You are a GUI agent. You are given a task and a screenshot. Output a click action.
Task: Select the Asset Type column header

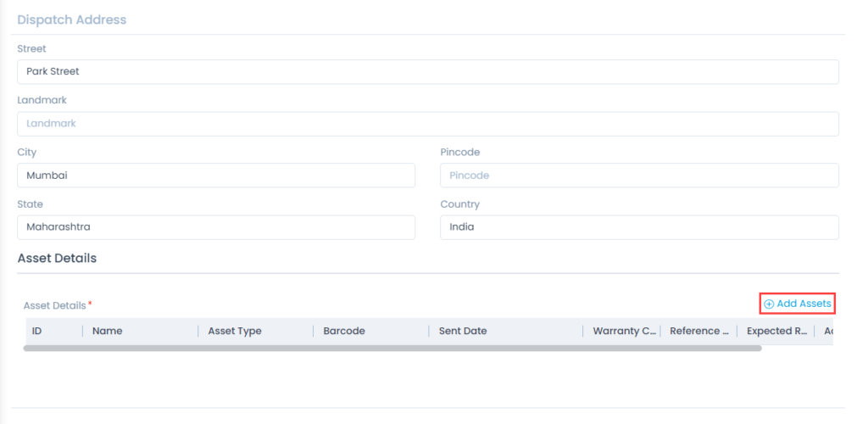(235, 331)
